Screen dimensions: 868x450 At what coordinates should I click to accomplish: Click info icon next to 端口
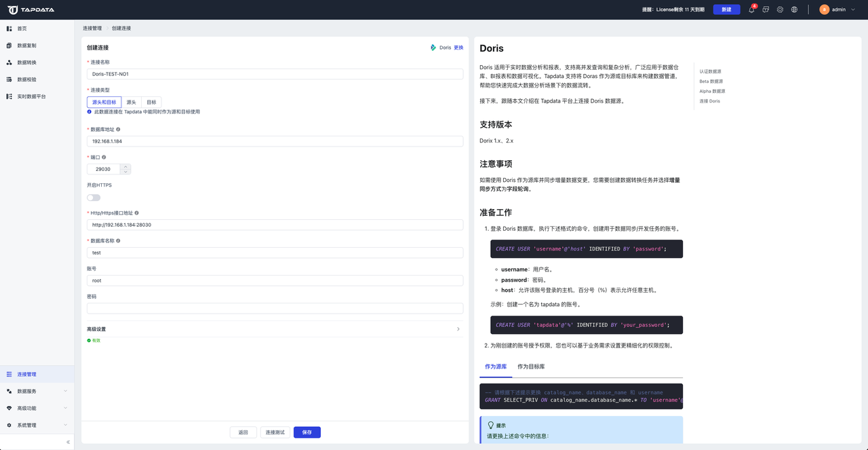(104, 157)
